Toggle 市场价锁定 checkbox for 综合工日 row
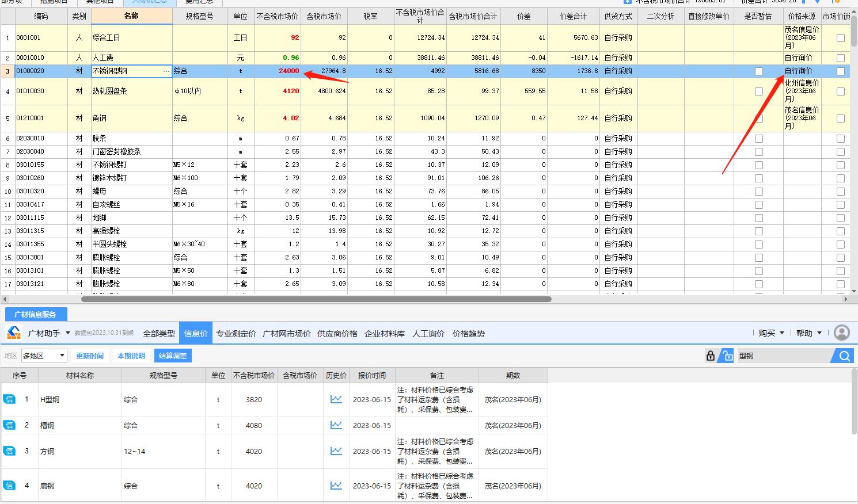Screen dimensions: 858x504 point(841,38)
